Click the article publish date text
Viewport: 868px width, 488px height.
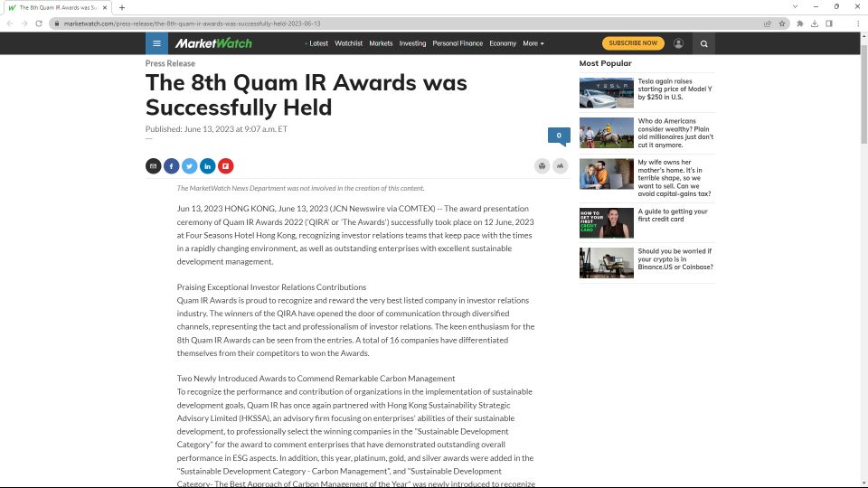216,129
